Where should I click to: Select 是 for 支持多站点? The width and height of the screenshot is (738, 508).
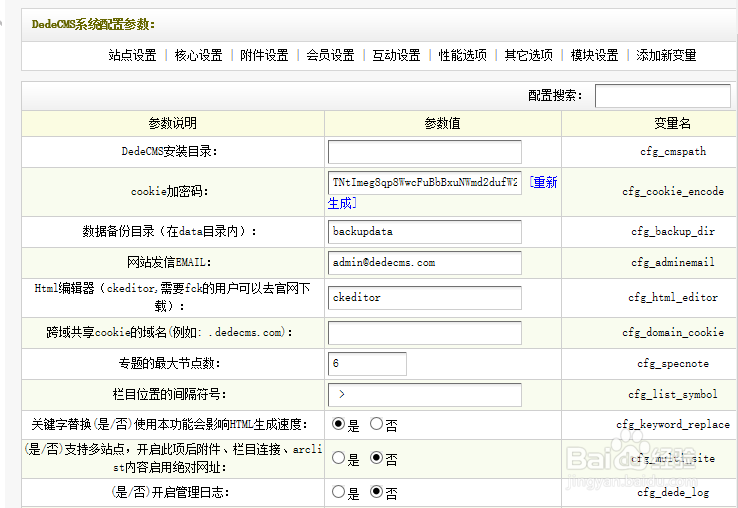pos(338,458)
